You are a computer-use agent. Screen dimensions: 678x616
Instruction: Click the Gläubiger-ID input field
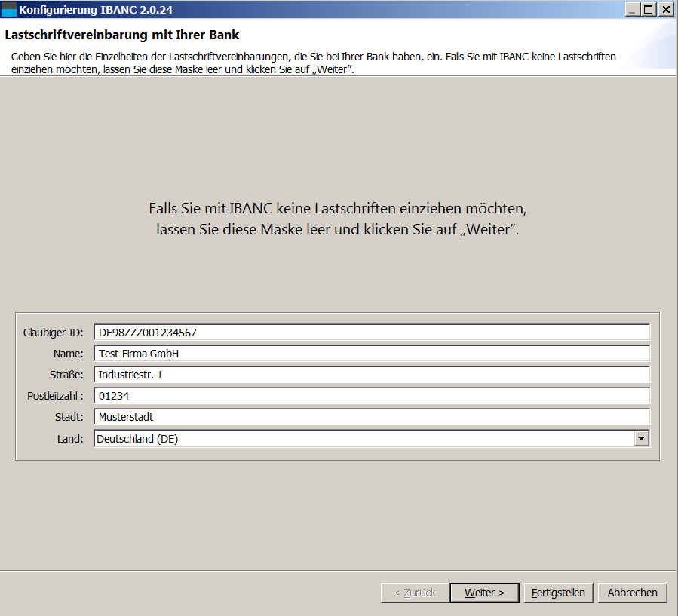tap(372, 333)
